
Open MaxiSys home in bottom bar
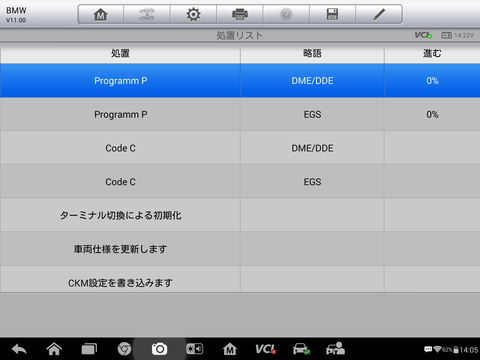(x=230, y=349)
